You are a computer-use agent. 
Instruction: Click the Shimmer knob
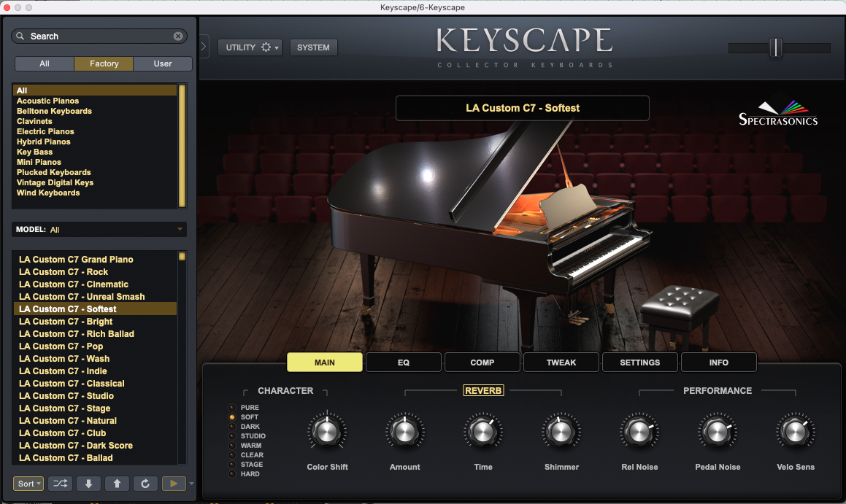(561, 431)
